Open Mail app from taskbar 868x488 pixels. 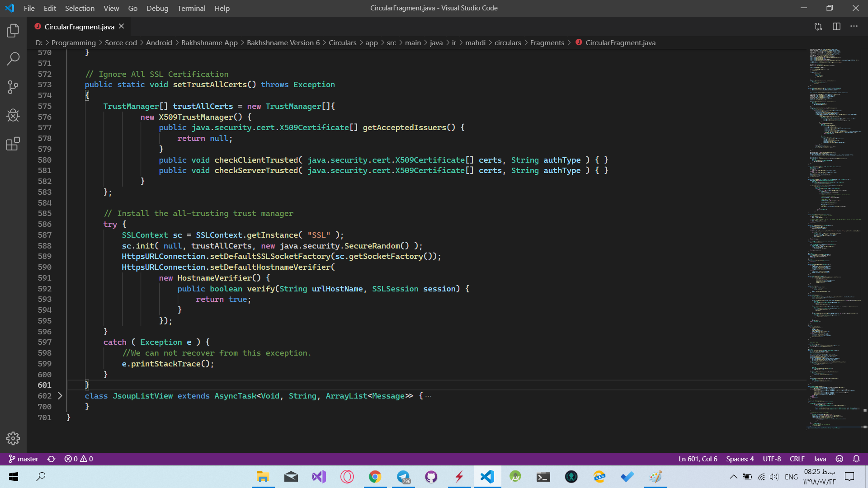click(291, 477)
